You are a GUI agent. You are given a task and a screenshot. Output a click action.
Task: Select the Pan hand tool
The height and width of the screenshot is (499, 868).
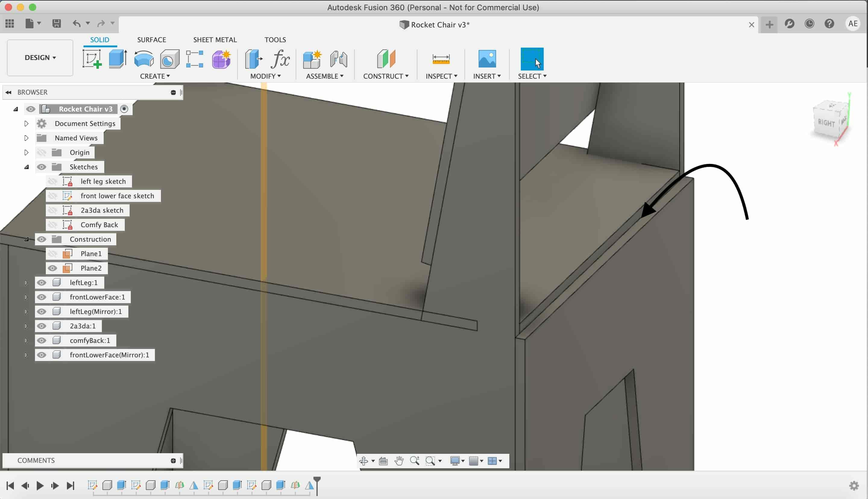(x=399, y=461)
